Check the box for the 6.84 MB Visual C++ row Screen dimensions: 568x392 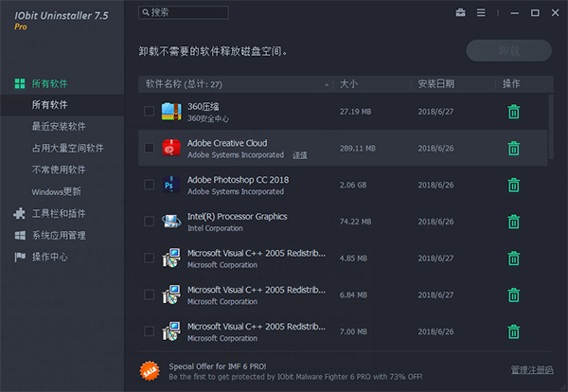149,294
